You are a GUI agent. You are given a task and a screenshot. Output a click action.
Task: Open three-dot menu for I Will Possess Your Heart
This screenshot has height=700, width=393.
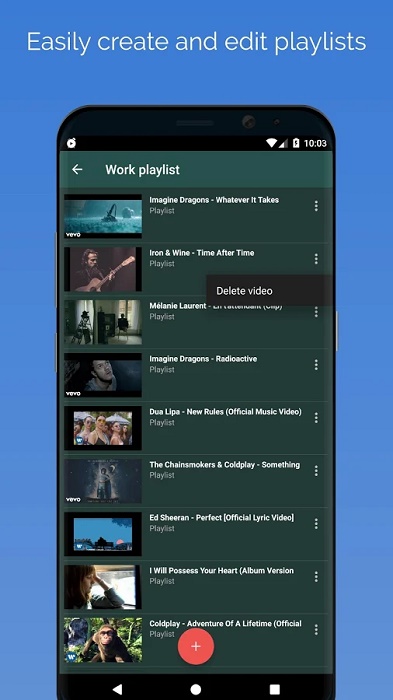316,577
